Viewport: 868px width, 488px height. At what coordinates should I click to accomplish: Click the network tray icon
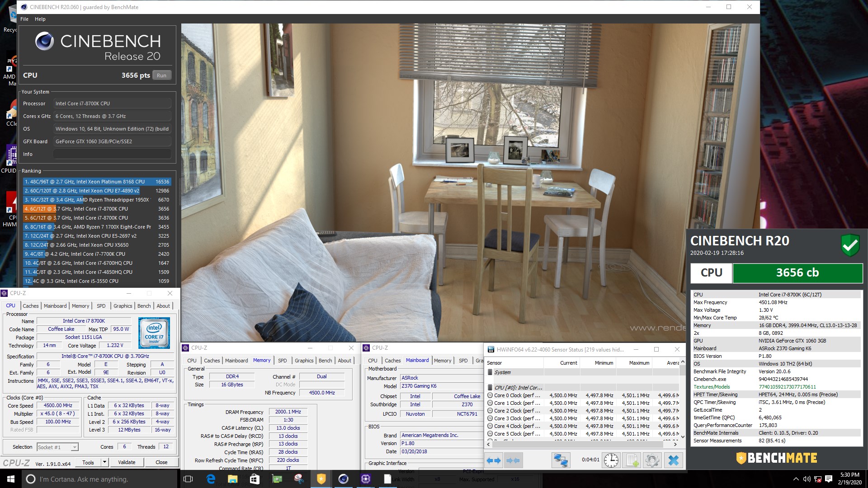tap(818, 479)
